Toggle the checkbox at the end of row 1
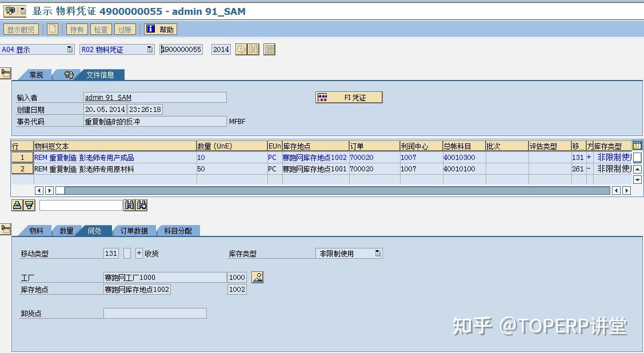644x353 pixels. tap(638, 158)
